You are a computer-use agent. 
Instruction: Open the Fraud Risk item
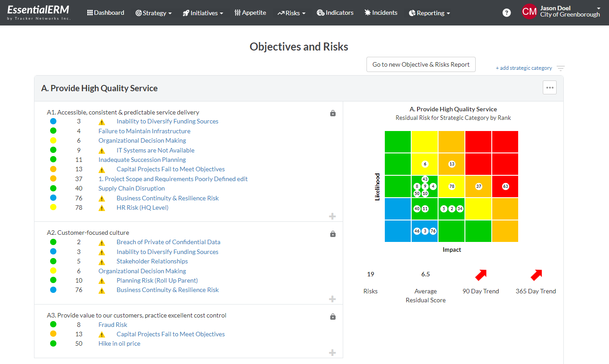click(112, 324)
